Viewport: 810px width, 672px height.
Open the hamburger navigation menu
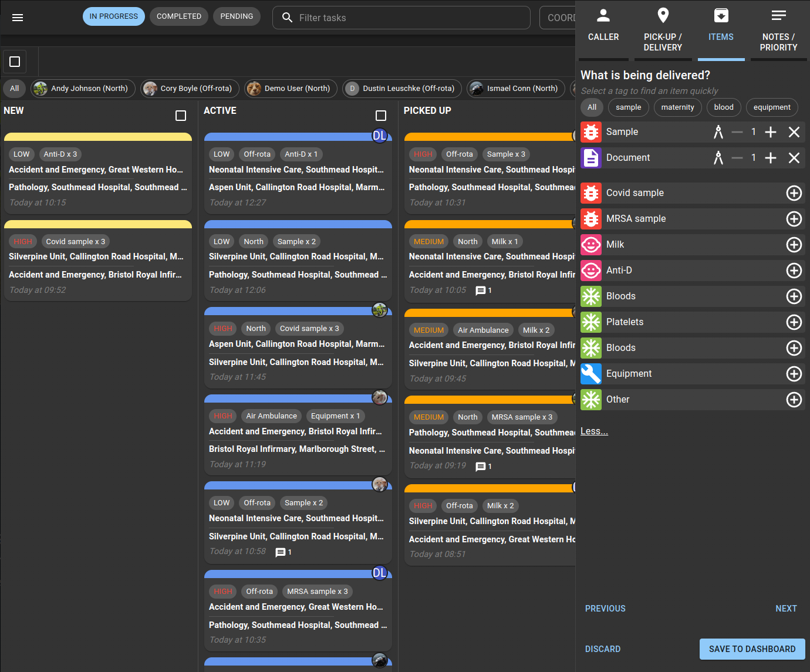(x=18, y=18)
